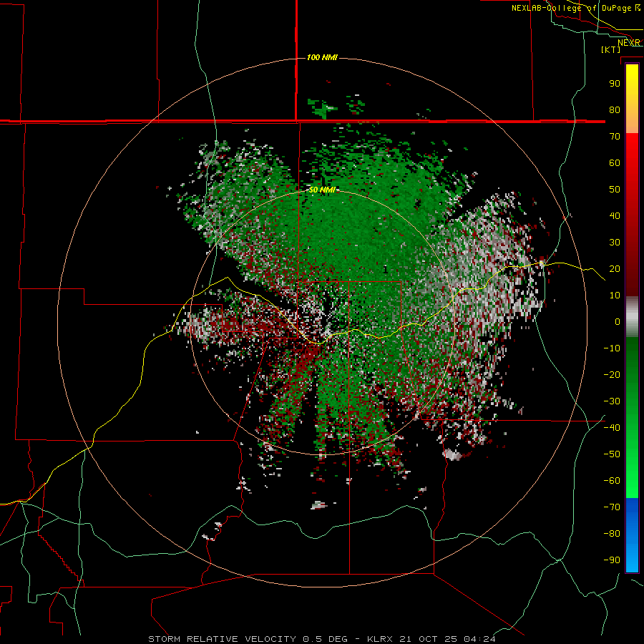Click the positive 30 scale label
The width and height of the screenshot is (644, 644).
(615, 243)
